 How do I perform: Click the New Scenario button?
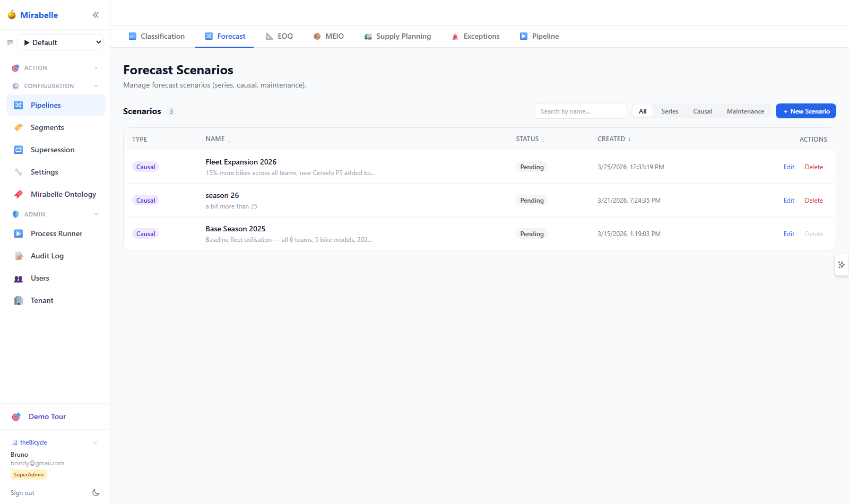[806, 111]
